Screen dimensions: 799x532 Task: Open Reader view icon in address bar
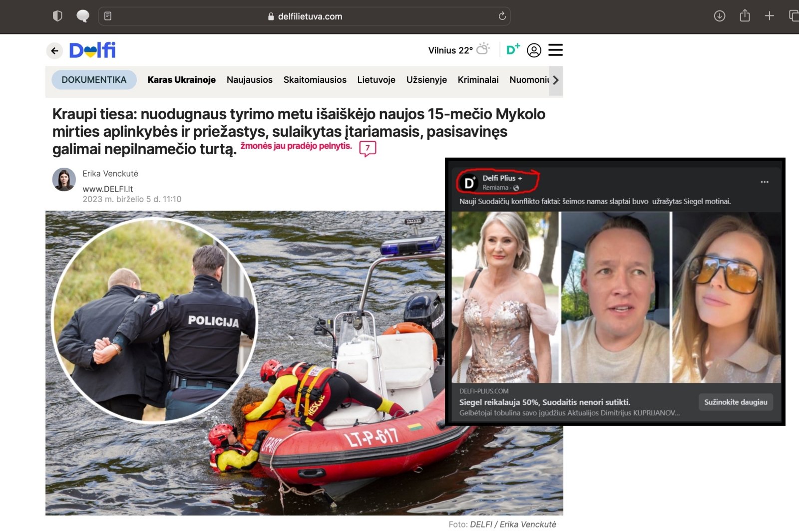(108, 16)
